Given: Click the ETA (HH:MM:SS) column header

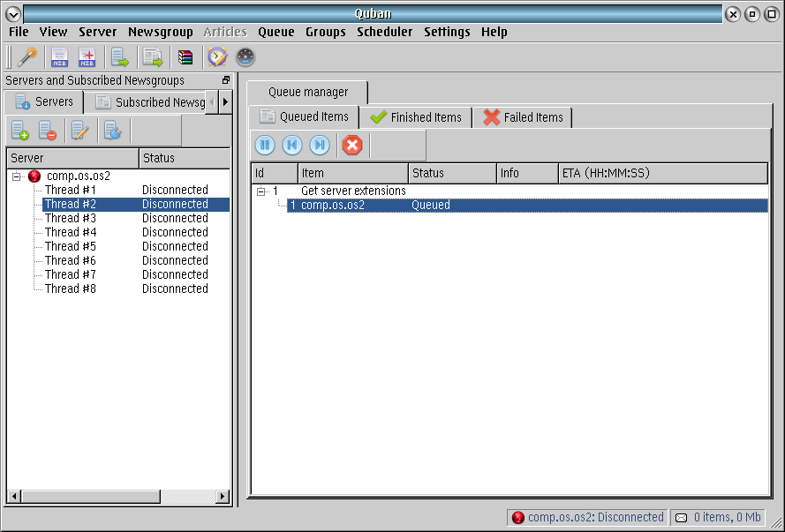Looking at the screenshot, I should [662, 173].
